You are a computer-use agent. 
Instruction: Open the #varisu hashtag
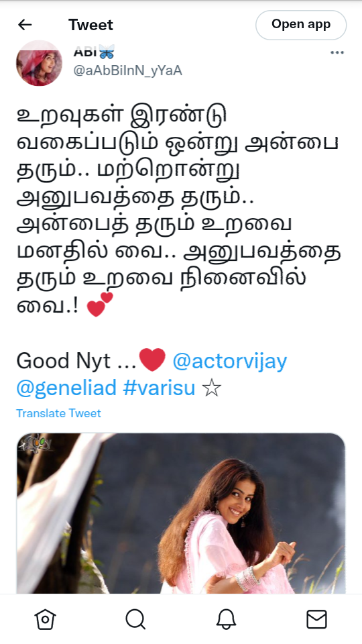[159, 387]
